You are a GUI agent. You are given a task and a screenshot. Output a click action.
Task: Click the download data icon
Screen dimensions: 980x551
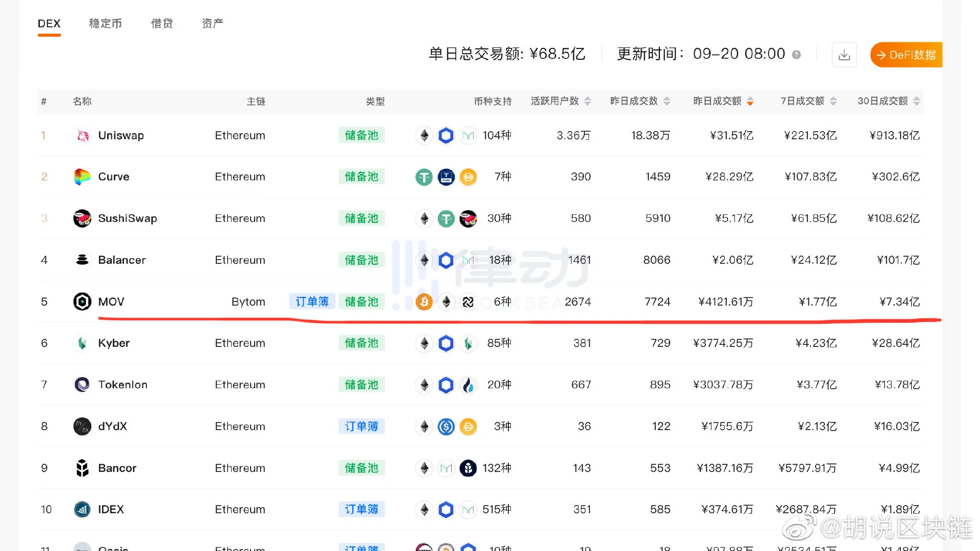point(844,55)
